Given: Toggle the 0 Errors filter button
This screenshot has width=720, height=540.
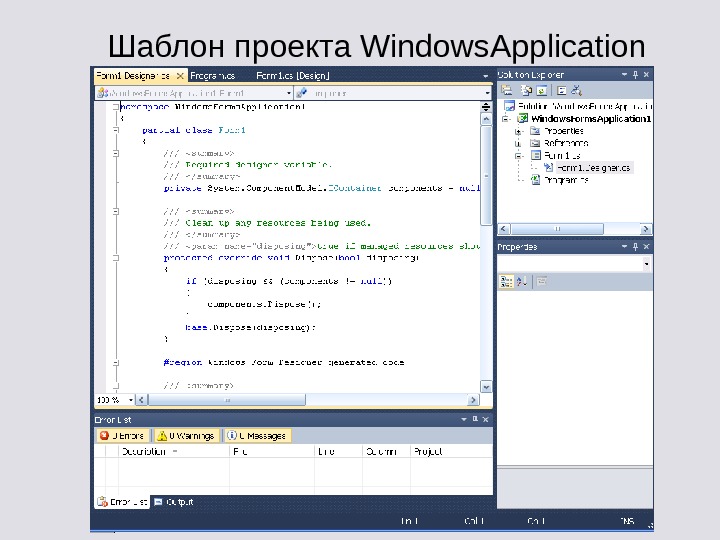Looking at the screenshot, I should point(123,435).
